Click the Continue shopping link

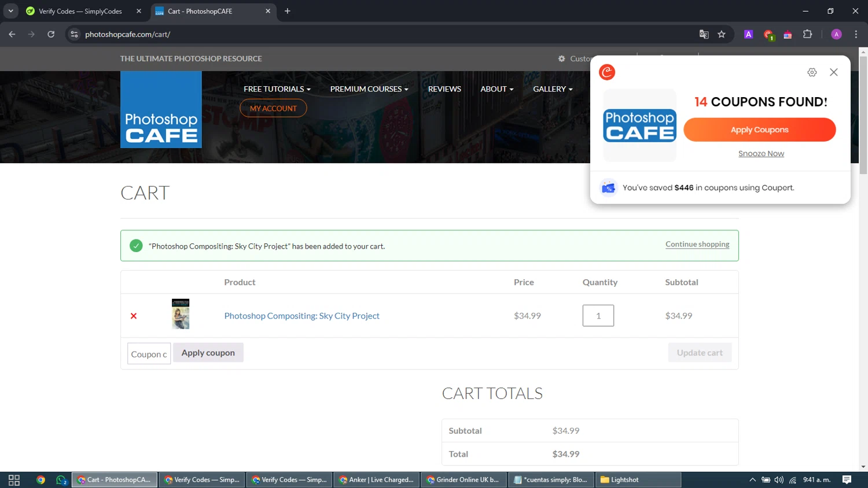coord(697,244)
